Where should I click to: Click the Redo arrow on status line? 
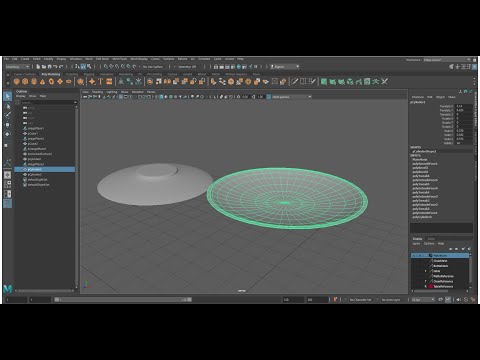click(x=61, y=67)
